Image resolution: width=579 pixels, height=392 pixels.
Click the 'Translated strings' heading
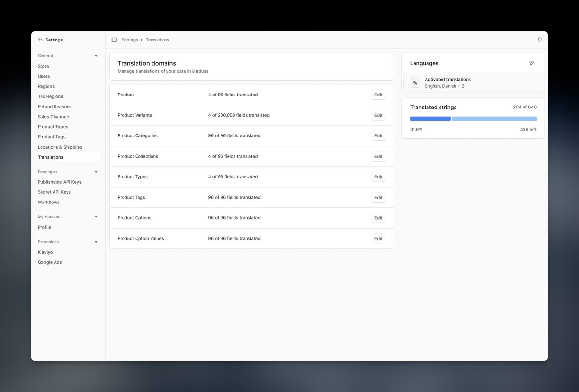433,107
